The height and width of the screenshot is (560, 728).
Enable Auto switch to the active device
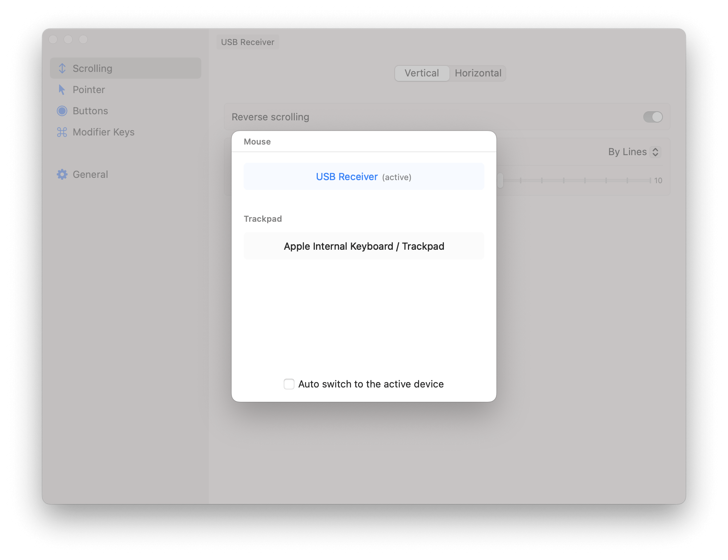289,384
